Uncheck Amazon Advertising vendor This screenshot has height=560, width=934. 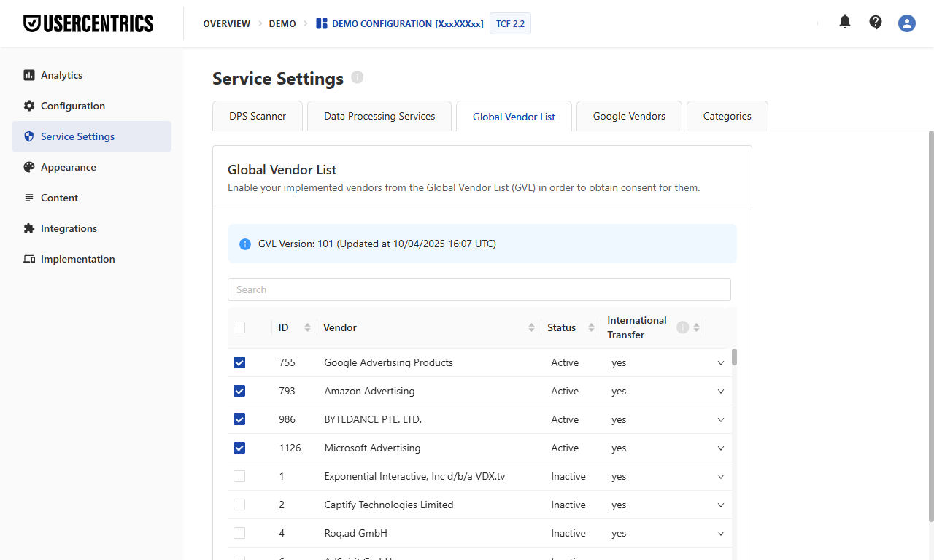click(239, 391)
